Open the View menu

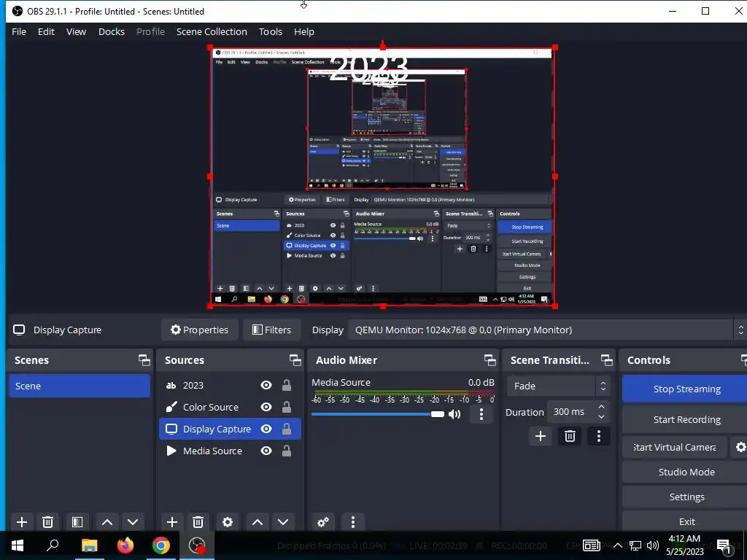[76, 31]
